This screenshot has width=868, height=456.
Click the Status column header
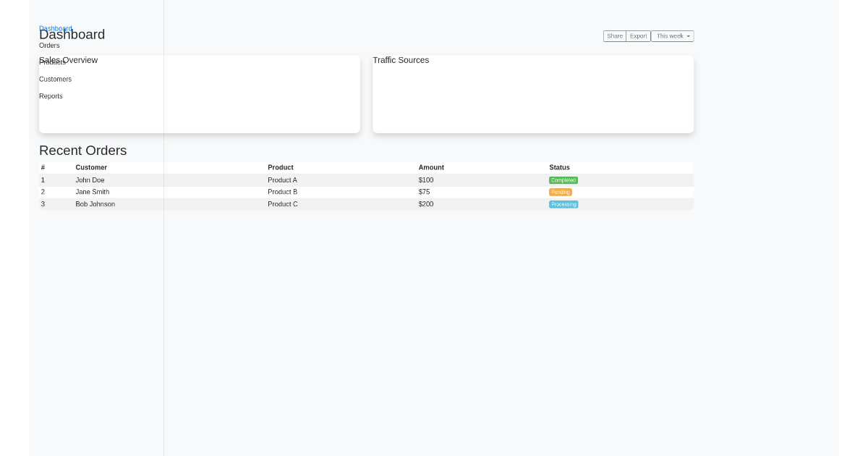click(x=559, y=167)
